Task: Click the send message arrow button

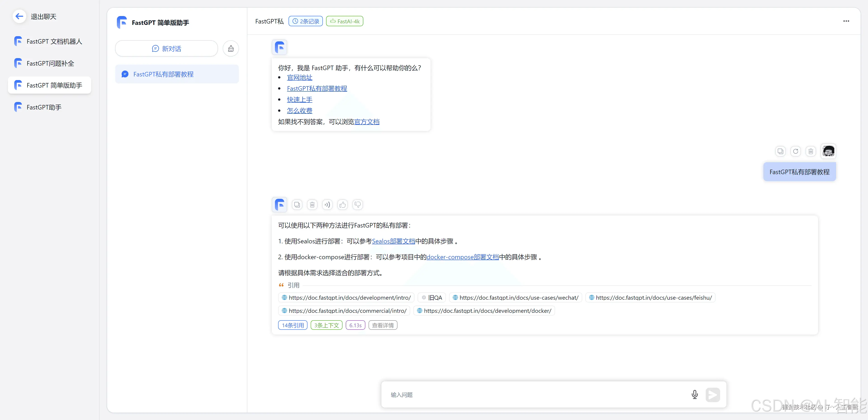Action: tap(713, 395)
